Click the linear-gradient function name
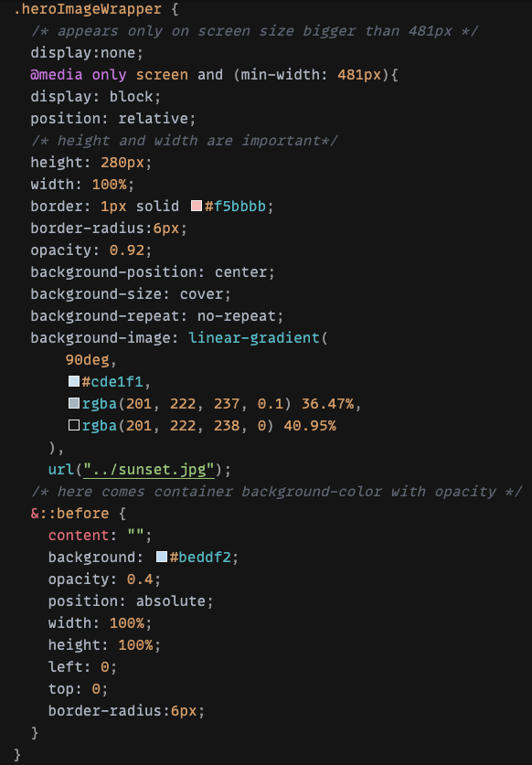Viewport: 532px width, 765px height. pos(254,337)
